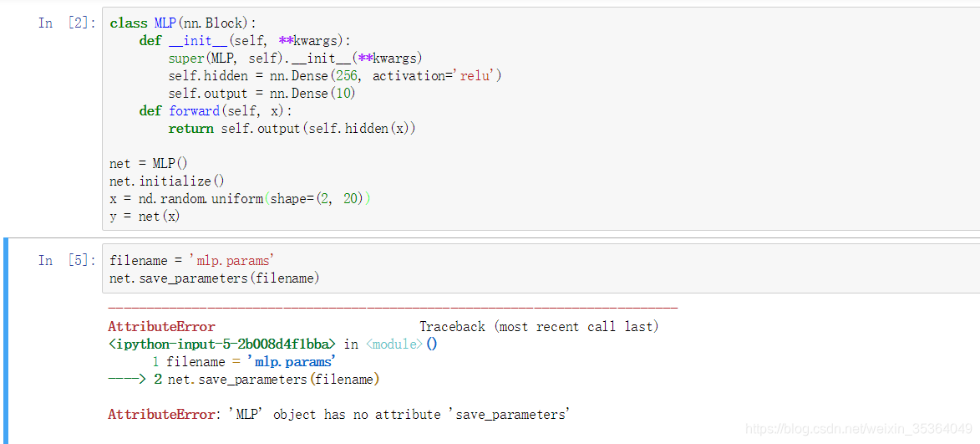980x444 pixels.
Task: Click the 'super(MLP, self).__init__(**kwargs)' line
Action: (x=296, y=59)
